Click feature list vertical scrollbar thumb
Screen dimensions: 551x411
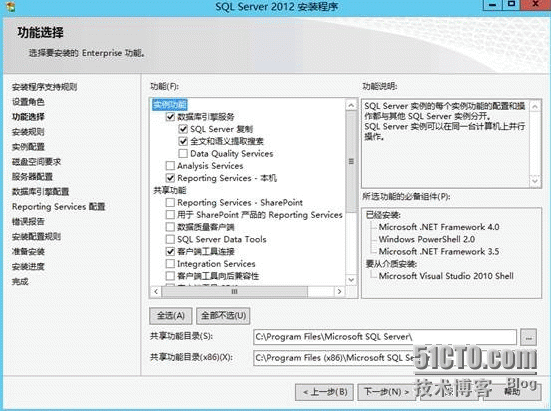(351, 161)
